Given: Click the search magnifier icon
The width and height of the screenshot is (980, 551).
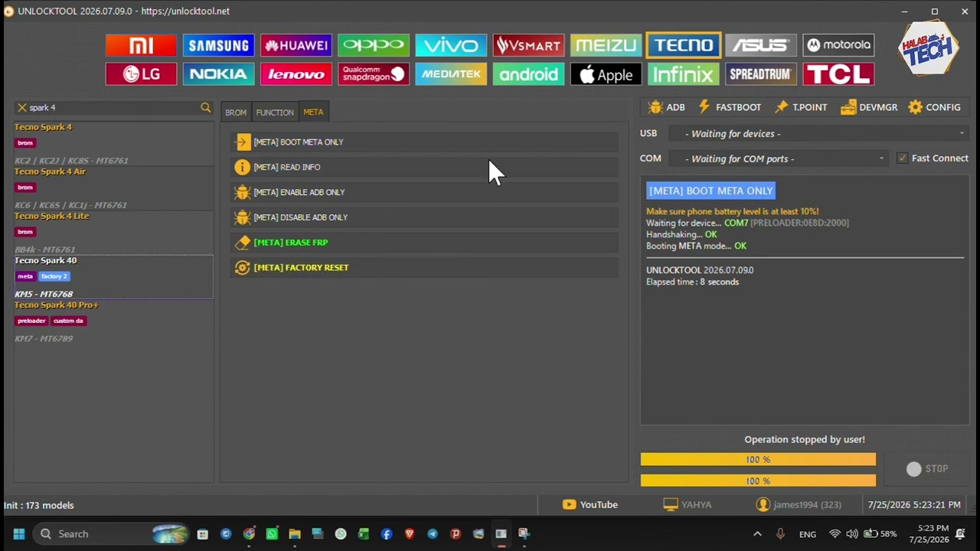Looking at the screenshot, I should pos(205,108).
